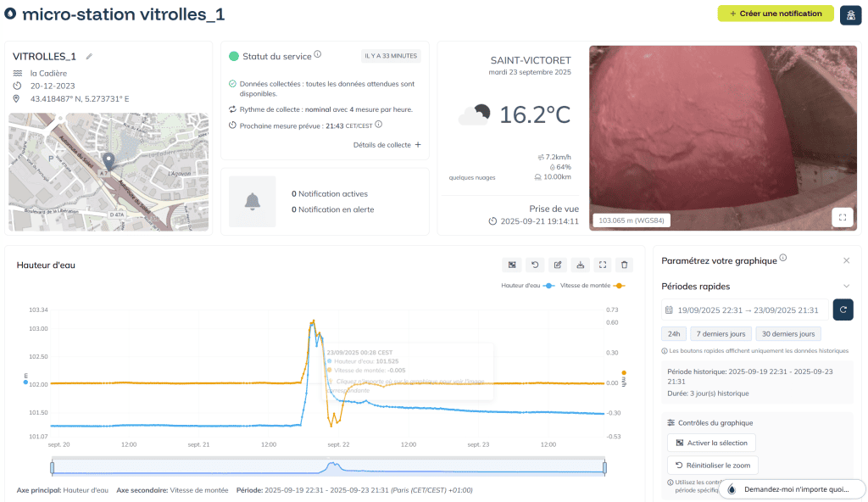The width and height of the screenshot is (868, 502).
Task: Download chart data via the download icon
Action: (x=580, y=265)
